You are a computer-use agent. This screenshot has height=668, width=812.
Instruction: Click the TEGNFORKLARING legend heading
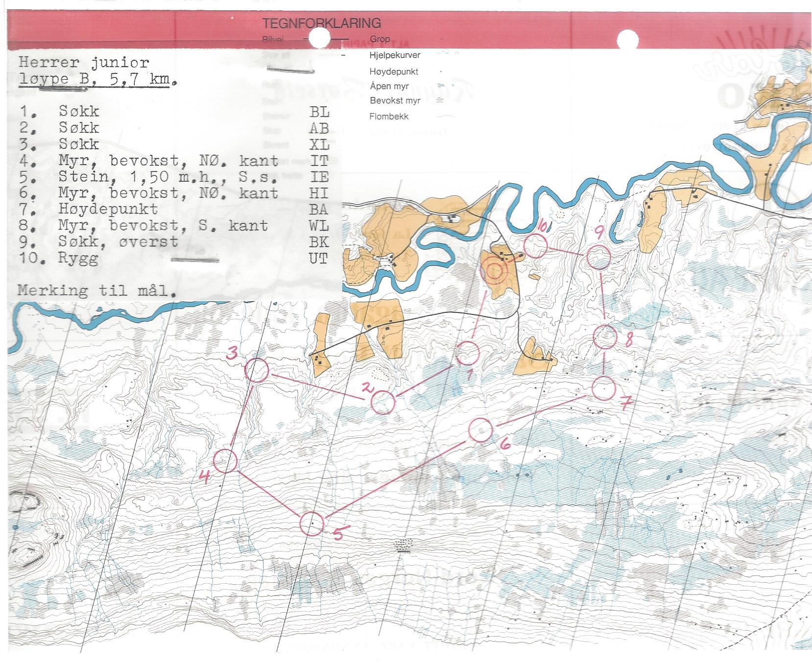pos(321,23)
